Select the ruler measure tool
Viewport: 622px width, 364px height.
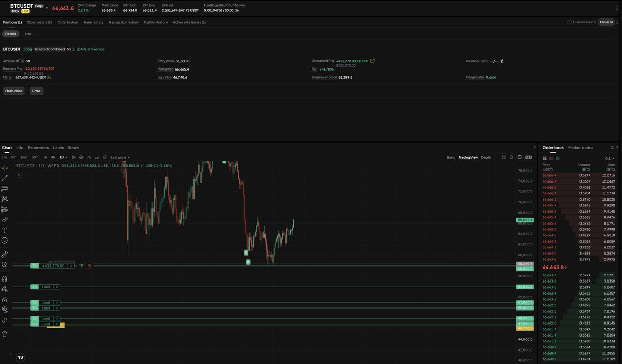coord(4,254)
